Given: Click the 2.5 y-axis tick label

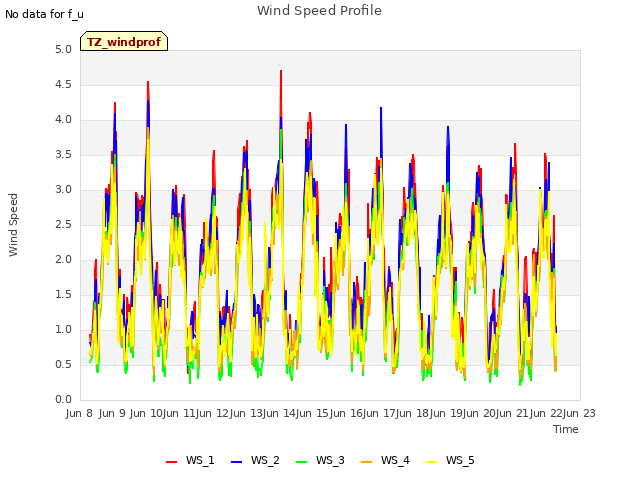Looking at the screenshot, I should (63, 224).
